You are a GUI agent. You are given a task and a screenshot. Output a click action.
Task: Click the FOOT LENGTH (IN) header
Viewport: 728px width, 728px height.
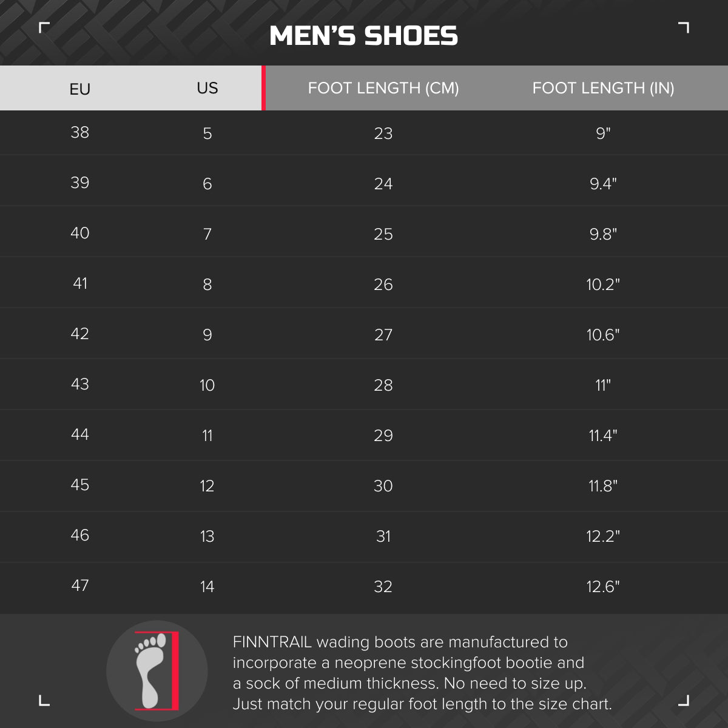[x=603, y=88]
